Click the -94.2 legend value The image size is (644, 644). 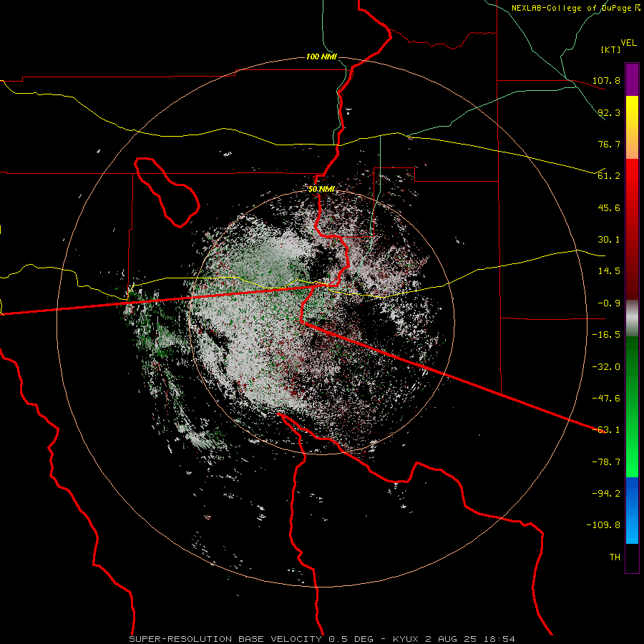pyautogui.click(x=606, y=494)
